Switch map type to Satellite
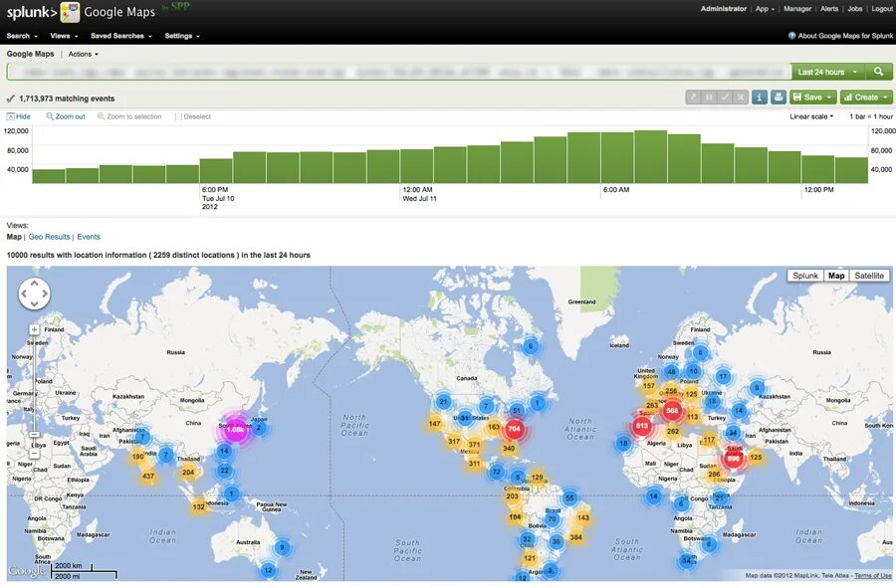 (x=869, y=276)
